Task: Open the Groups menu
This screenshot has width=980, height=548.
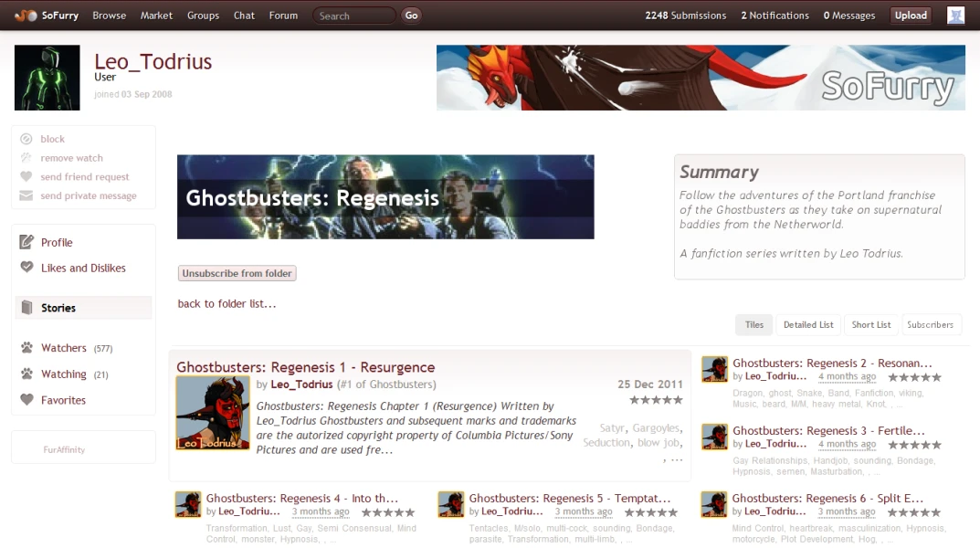Action: pyautogui.click(x=203, y=16)
